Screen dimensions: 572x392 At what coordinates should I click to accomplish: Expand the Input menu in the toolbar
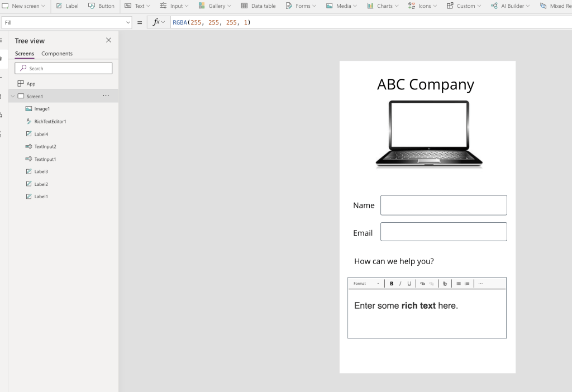174,6
